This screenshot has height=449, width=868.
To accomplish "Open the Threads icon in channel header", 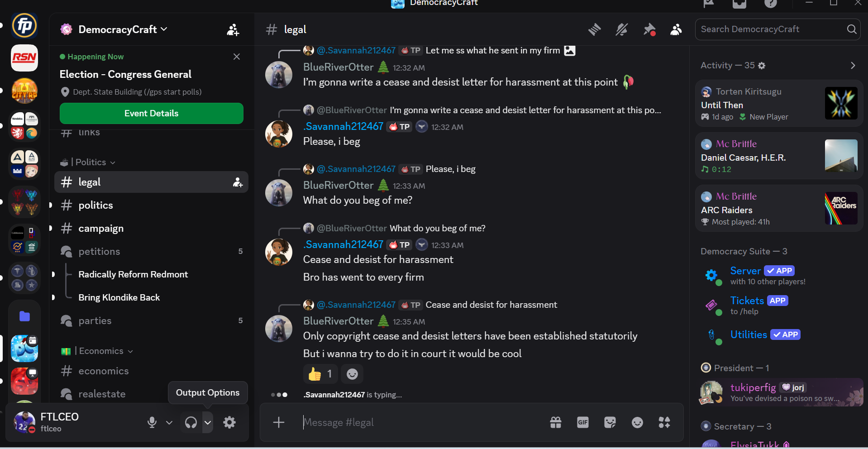I will (x=594, y=29).
